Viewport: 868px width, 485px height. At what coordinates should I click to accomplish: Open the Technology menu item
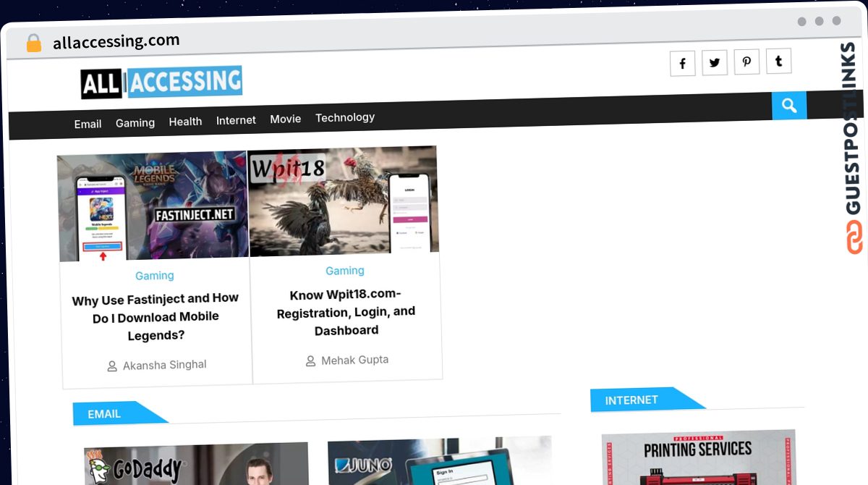click(x=345, y=117)
